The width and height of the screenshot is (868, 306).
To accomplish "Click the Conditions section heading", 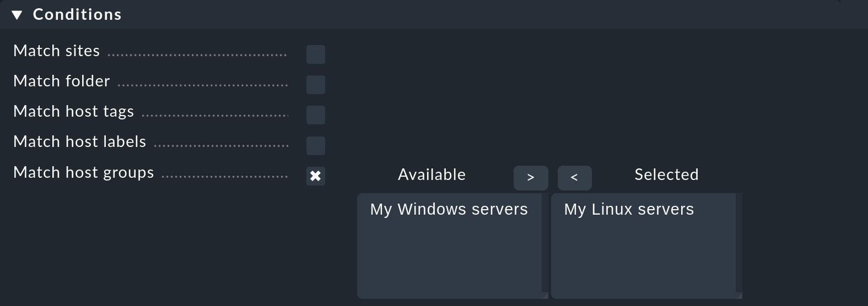I will point(77,14).
